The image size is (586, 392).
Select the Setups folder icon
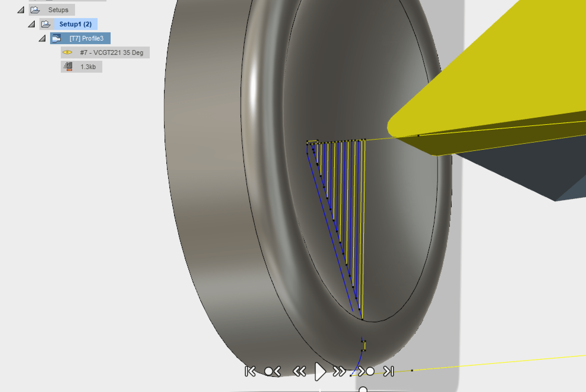(35, 10)
